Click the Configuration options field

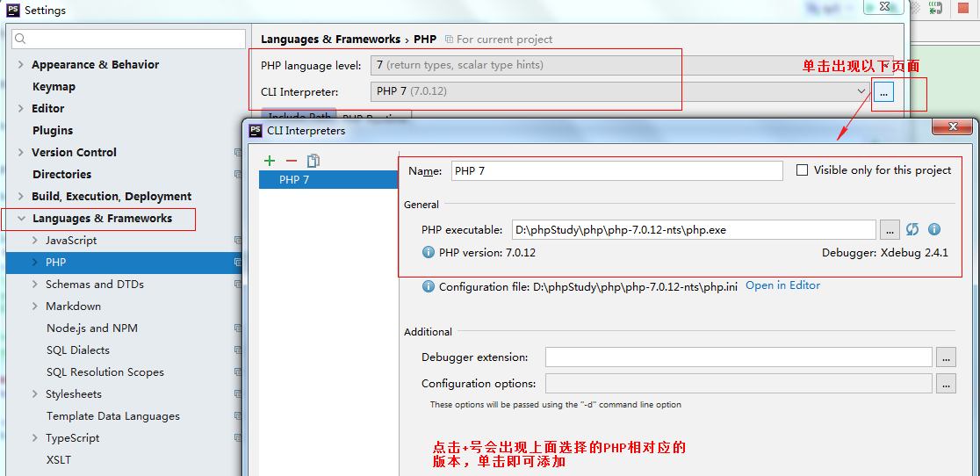739,383
